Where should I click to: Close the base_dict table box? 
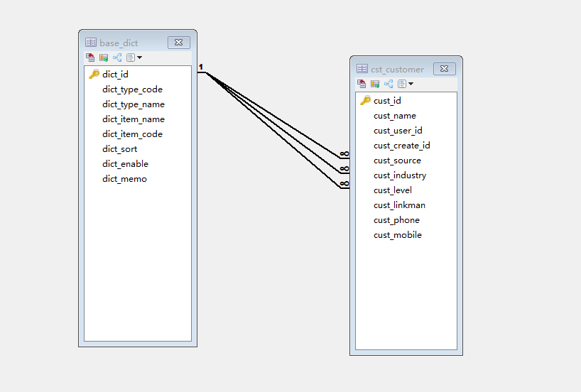click(x=178, y=43)
